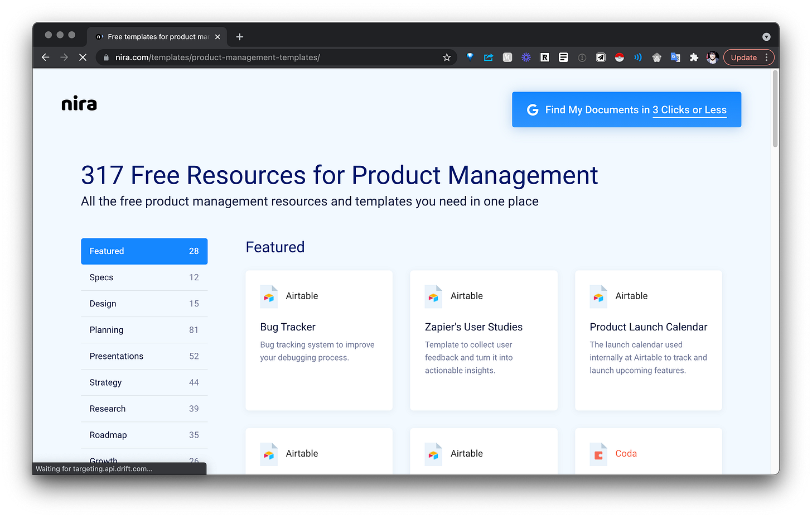The image size is (812, 518).
Task: Open the Chrome profile avatar
Action: click(x=712, y=57)
